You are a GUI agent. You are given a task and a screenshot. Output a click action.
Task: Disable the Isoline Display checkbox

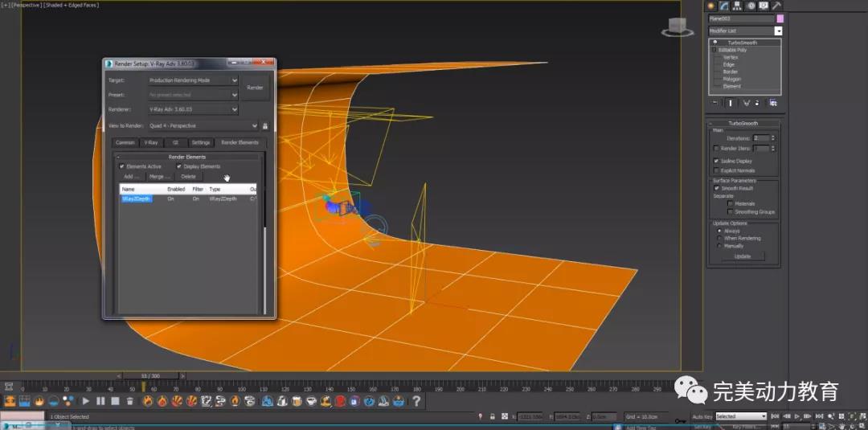point(717,161)
